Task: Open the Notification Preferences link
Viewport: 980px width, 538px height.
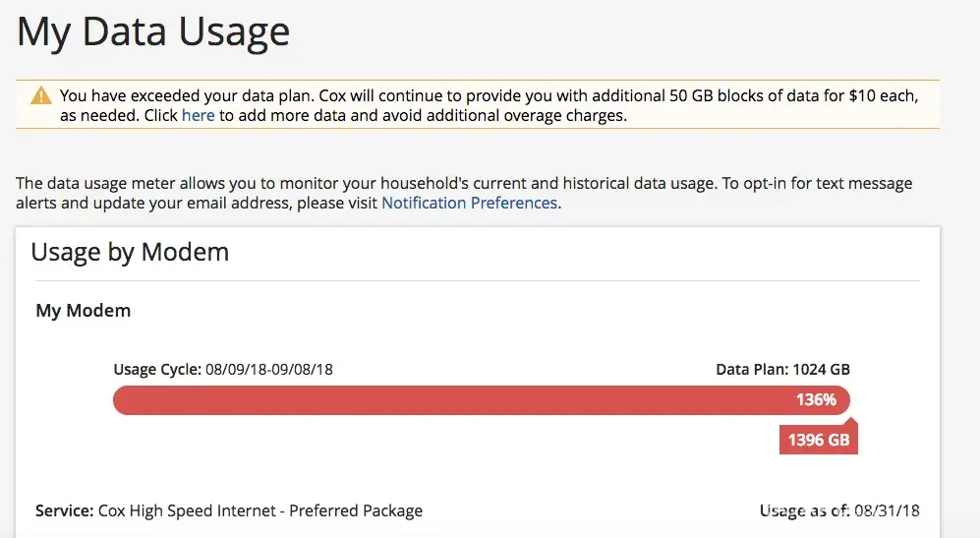Action: click(470, 203)
